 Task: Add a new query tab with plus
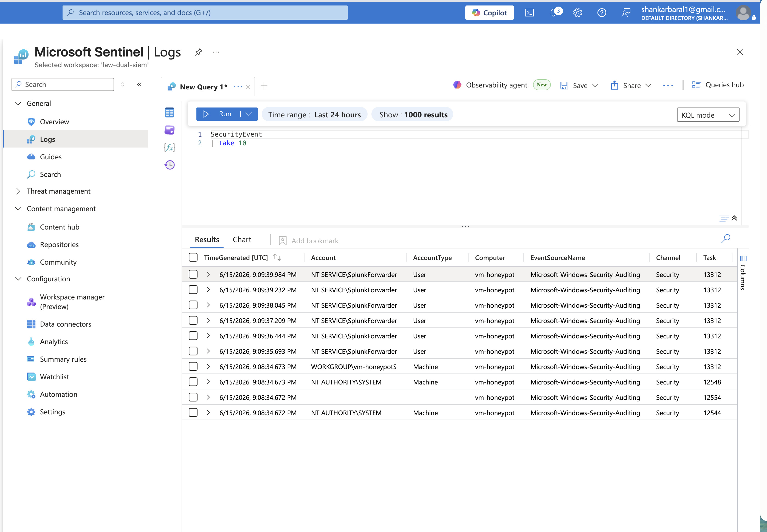(x=264, y=86)
